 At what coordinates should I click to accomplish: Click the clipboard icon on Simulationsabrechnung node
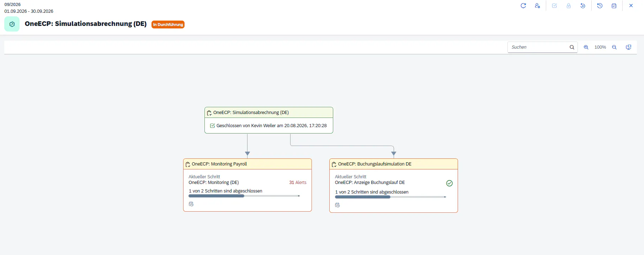[209, 113]
